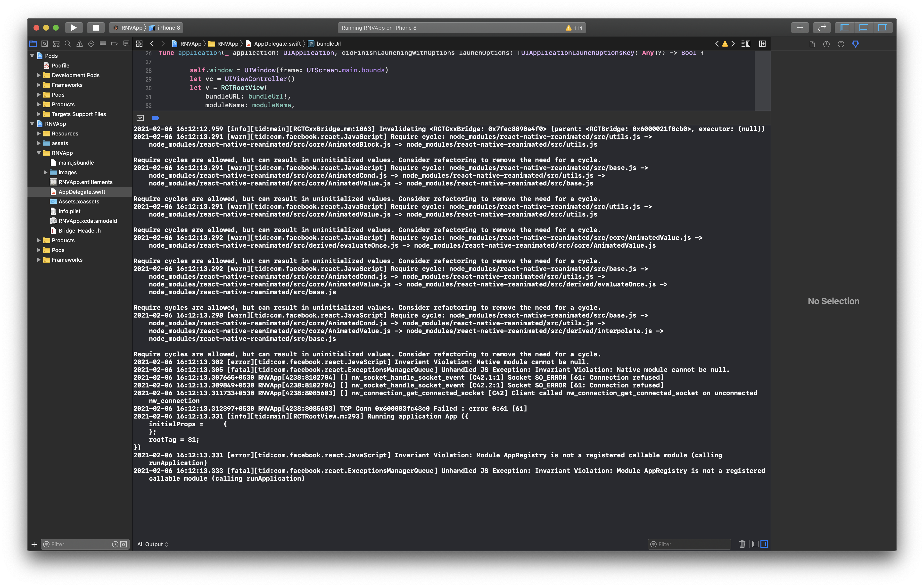
Task: Open the report navigator icon
Action: [x=126, y=44]
